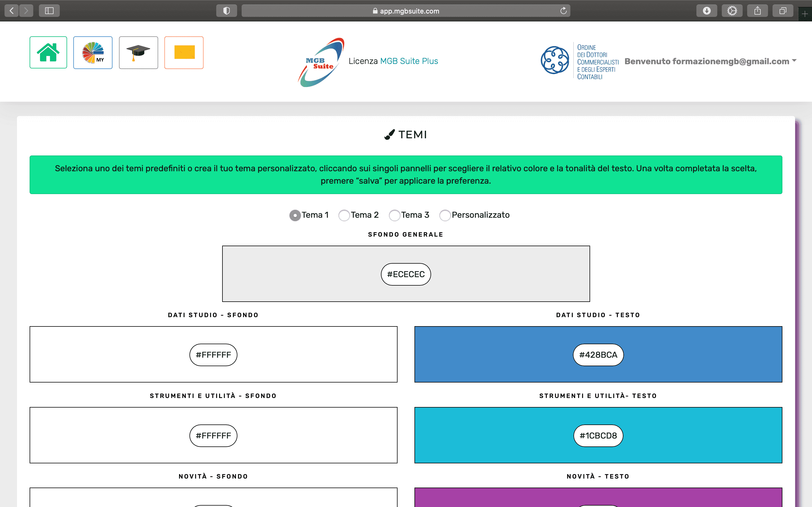Click the yellow envelope icon

click(184, 53)
